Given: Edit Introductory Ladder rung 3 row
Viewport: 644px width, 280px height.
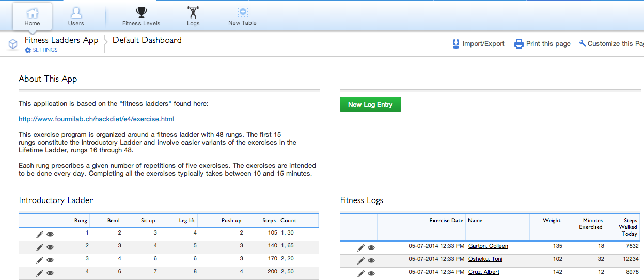Looking at the screenshot, I should (40, 260).
